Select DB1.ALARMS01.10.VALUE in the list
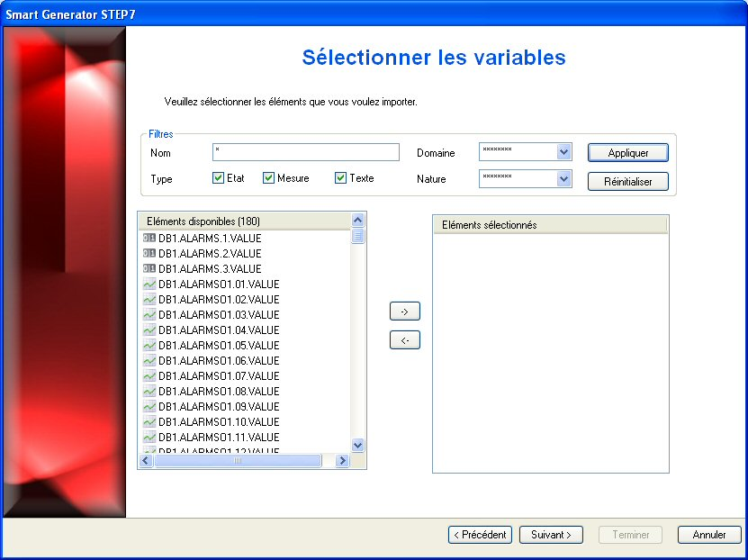This screenshot has height=560, width=748. point(219,421)
